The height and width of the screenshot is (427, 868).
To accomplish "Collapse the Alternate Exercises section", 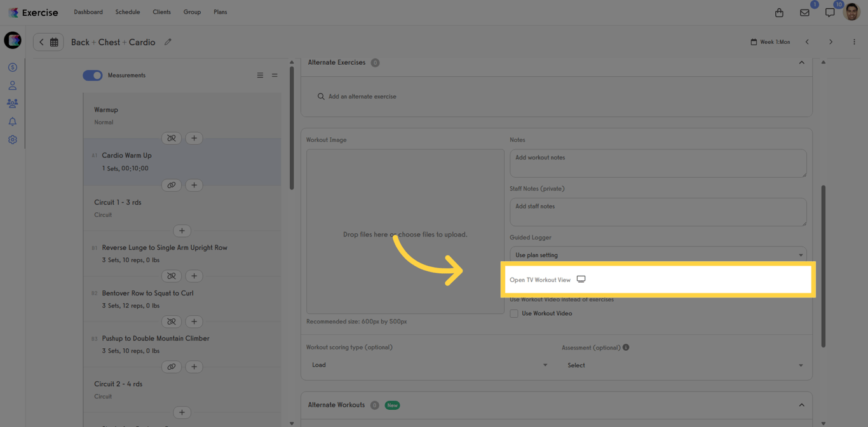I will 801,62.
